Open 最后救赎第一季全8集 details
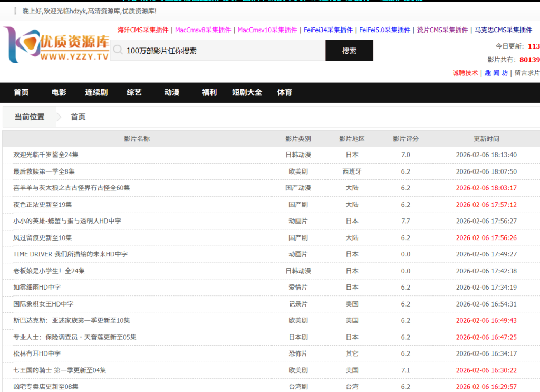The image size is (540, 392). [x=45, y=171]
